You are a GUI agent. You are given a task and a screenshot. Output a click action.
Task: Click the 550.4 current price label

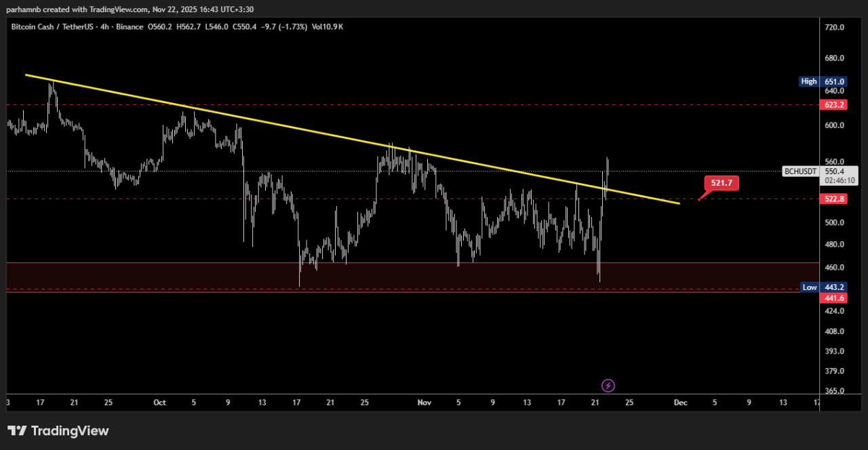[834, 172]
